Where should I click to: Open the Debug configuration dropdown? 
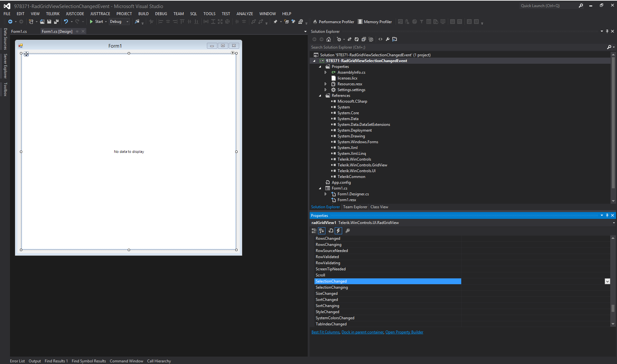pyautogui.click(x=127, y=22)
